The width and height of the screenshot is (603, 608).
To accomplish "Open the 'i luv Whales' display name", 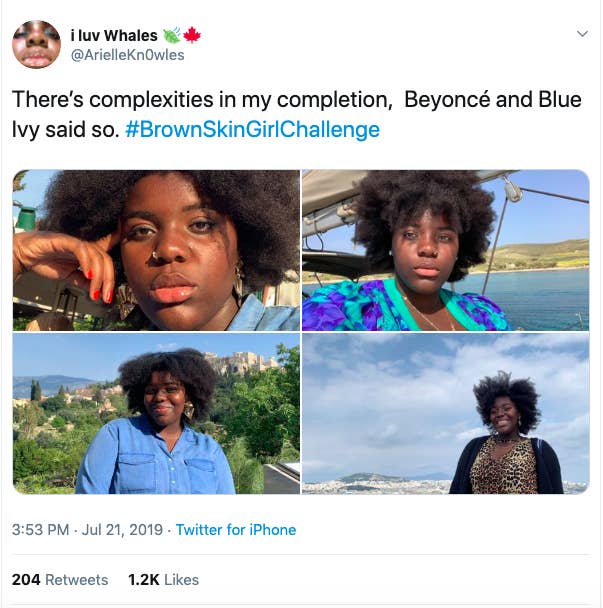I will coord(114,35).
